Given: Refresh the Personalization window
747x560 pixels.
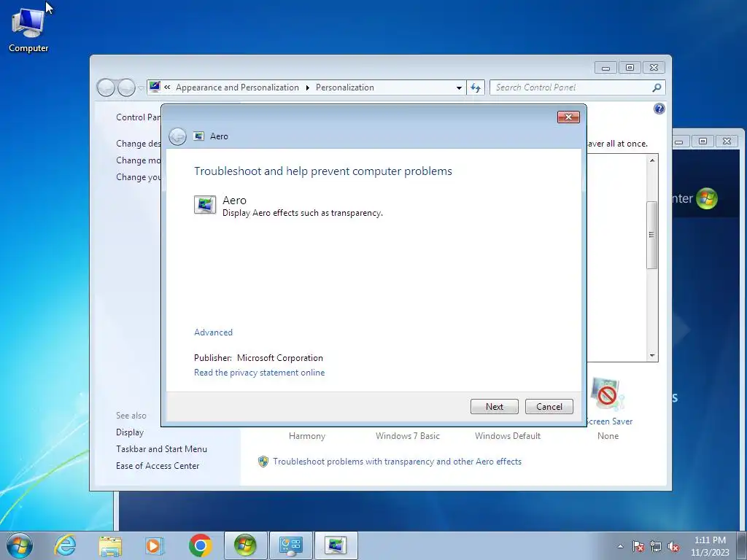Looking at the screenshot, I should tap(476, 87).
